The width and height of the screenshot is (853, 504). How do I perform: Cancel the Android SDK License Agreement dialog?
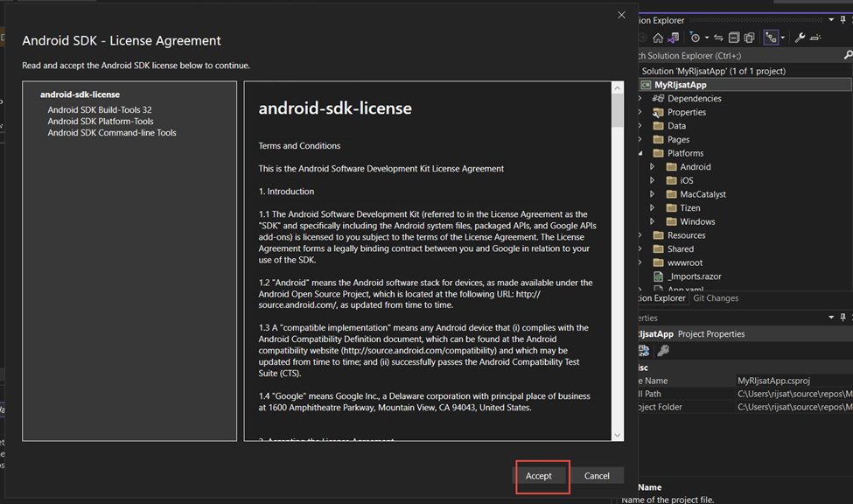click(x=597, y=475)
